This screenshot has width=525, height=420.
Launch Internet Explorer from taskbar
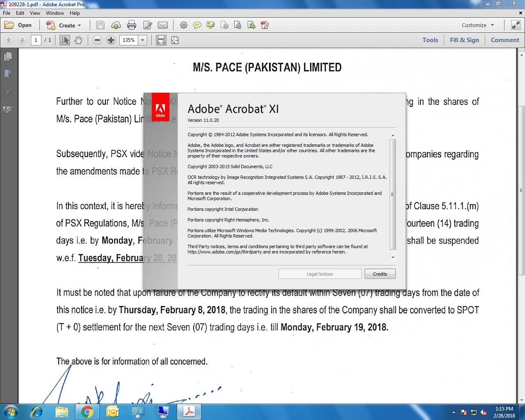tap(37, 412)
